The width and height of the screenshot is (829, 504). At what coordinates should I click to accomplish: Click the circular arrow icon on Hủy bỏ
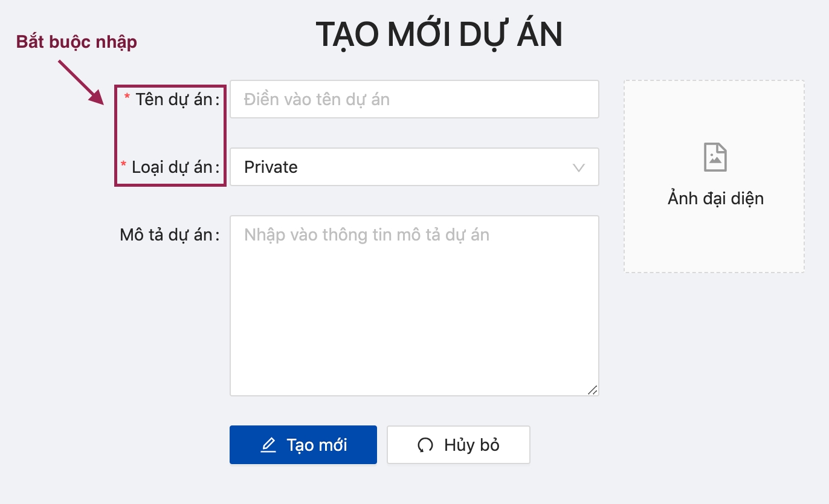tap(425, 445)
